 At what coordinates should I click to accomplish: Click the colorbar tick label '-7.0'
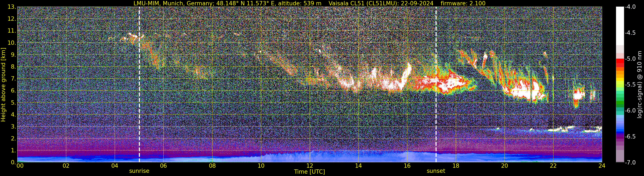(630, 163)
